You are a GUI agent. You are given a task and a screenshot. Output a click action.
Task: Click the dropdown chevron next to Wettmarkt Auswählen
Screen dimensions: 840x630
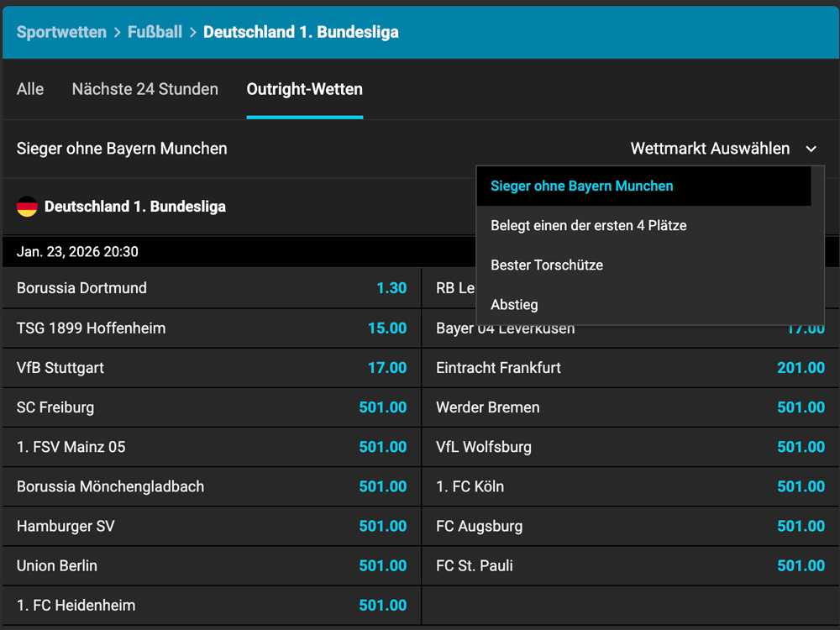[x=811, y=148]
